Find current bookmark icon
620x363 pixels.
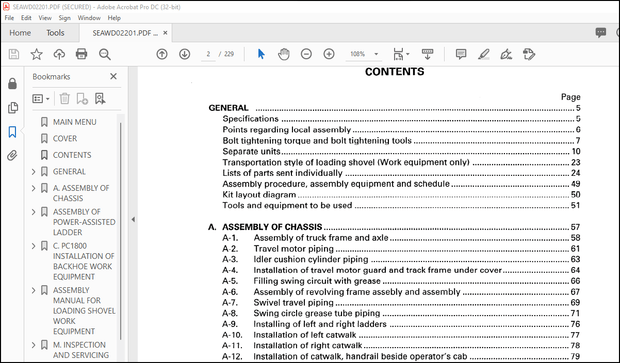click(100, 98)
